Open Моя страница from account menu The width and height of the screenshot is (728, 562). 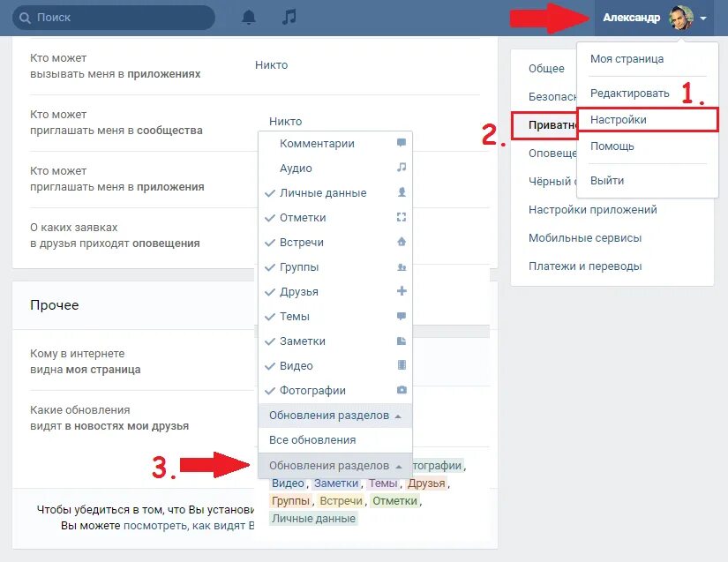click(627, 59)
